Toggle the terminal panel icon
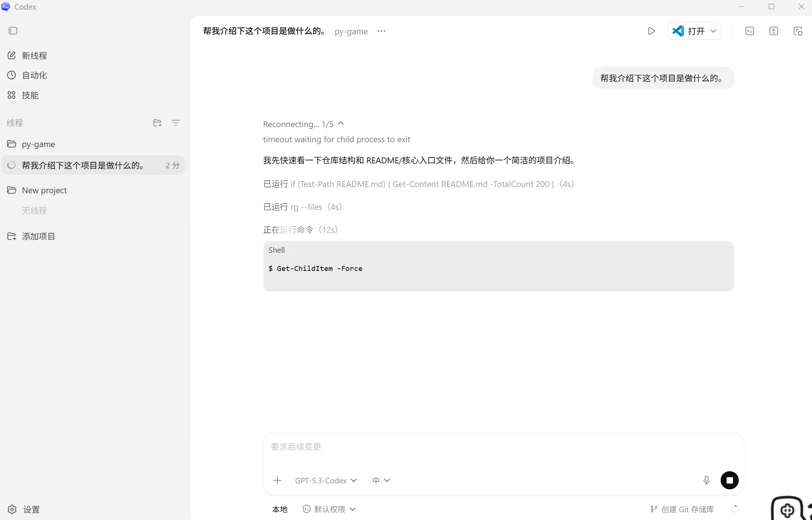Viewport: 812px width, 520px height. click(750, 31)
